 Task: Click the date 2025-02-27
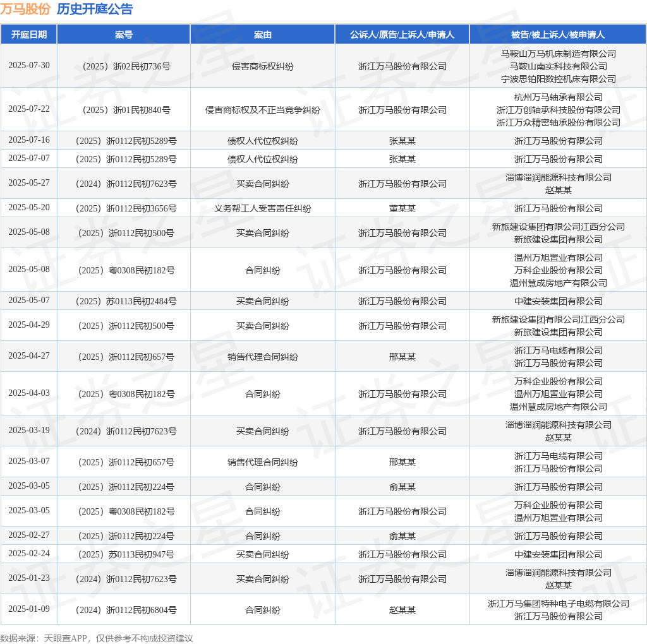click(x=29, y=535)
